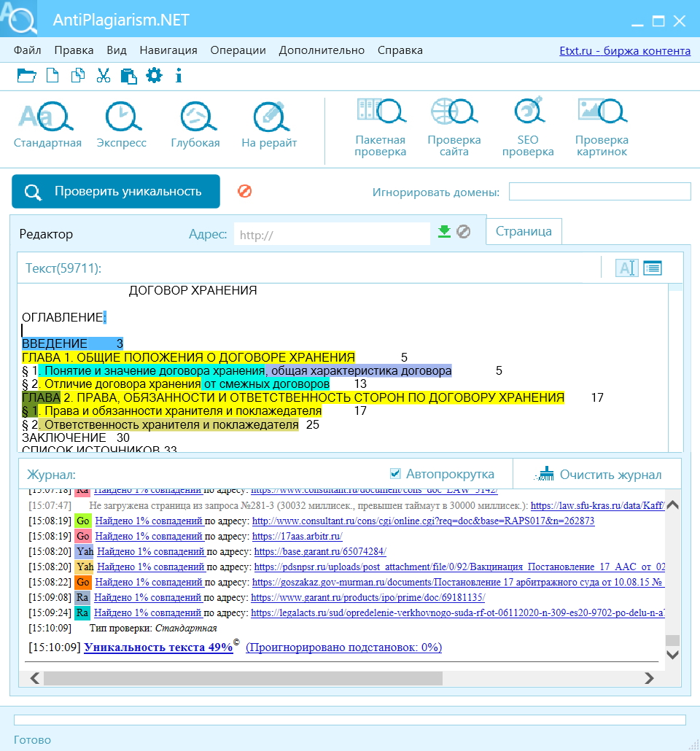Viewport: 700px width, 751px height.
Task: Cancel page loading with the gray icon
Action: point(463,232)
